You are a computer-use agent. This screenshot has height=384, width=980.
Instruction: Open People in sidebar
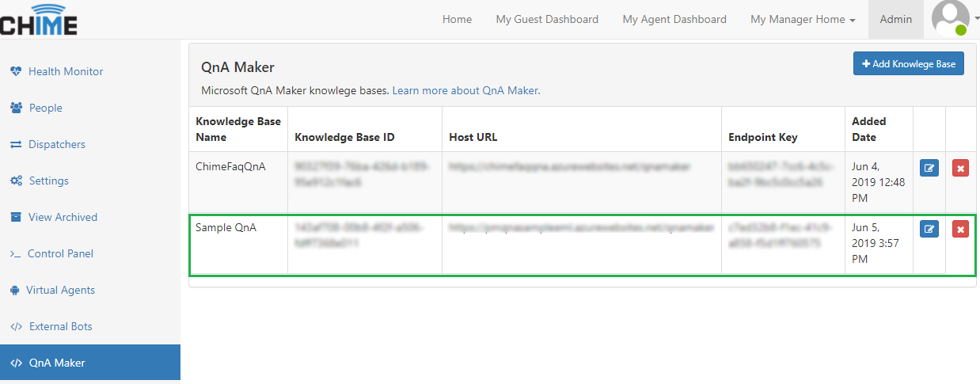(x=46, y=108)
